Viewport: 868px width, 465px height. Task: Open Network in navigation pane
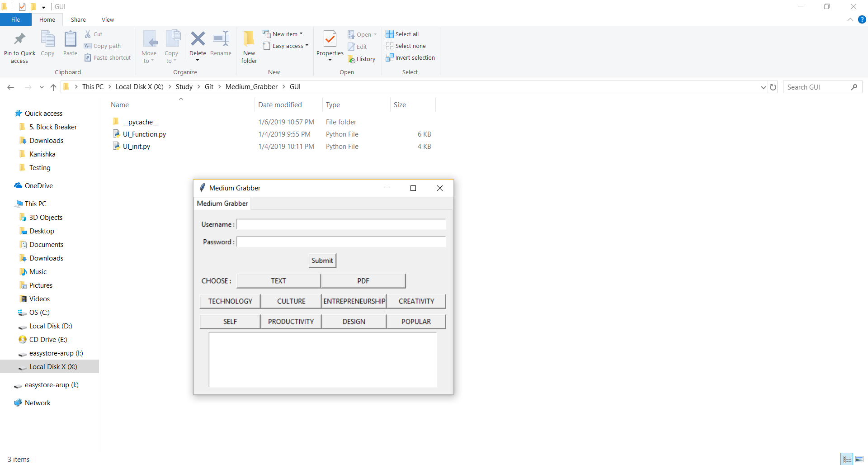point(38,403)
